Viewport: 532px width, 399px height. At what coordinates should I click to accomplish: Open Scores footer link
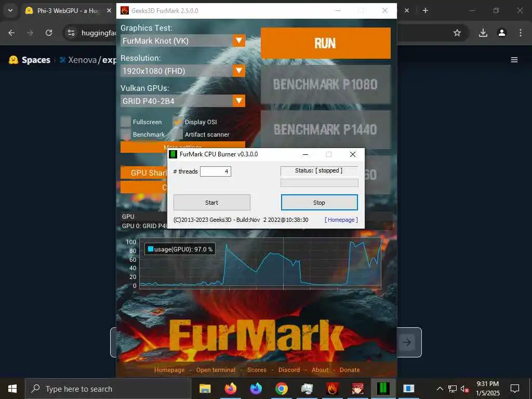(x=257, y=370)
